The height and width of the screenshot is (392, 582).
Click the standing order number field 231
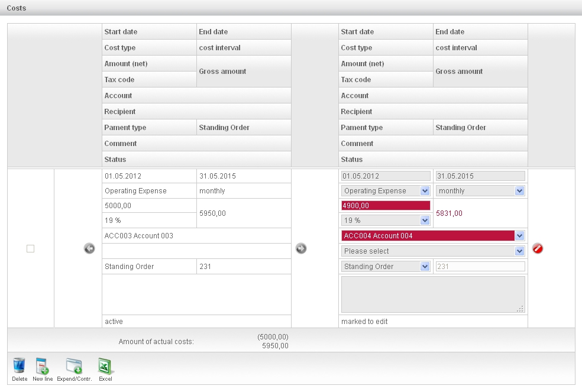480,267
